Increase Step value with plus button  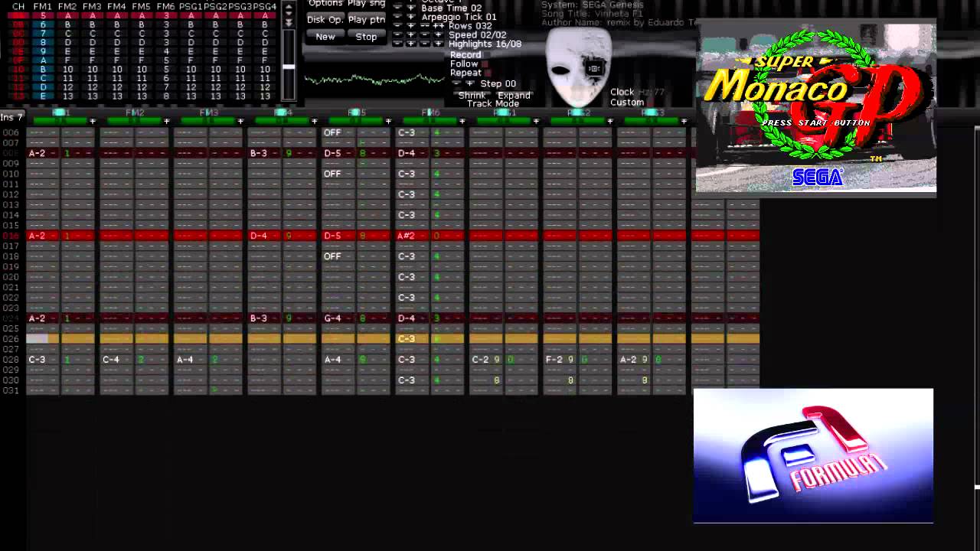click(469, 83)
